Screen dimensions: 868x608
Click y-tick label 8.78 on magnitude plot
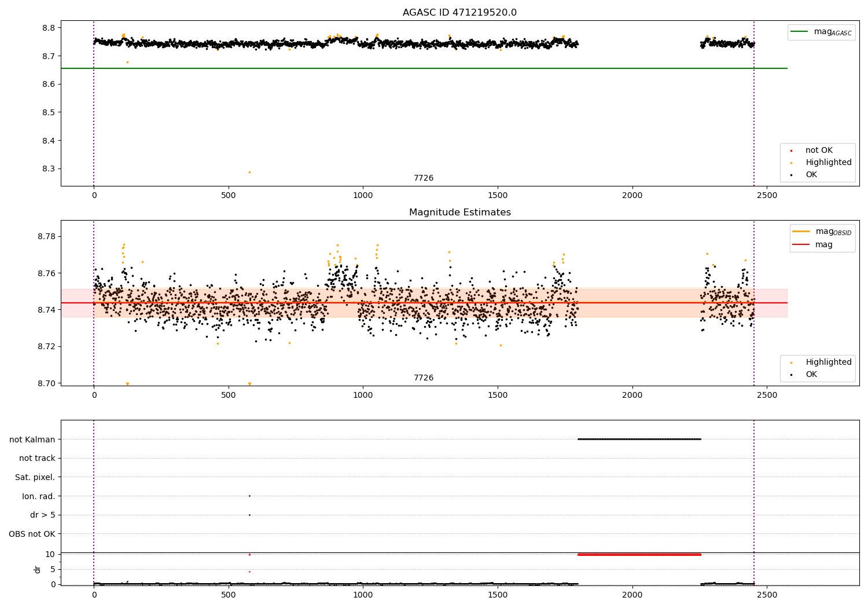[x=46, y=236]
